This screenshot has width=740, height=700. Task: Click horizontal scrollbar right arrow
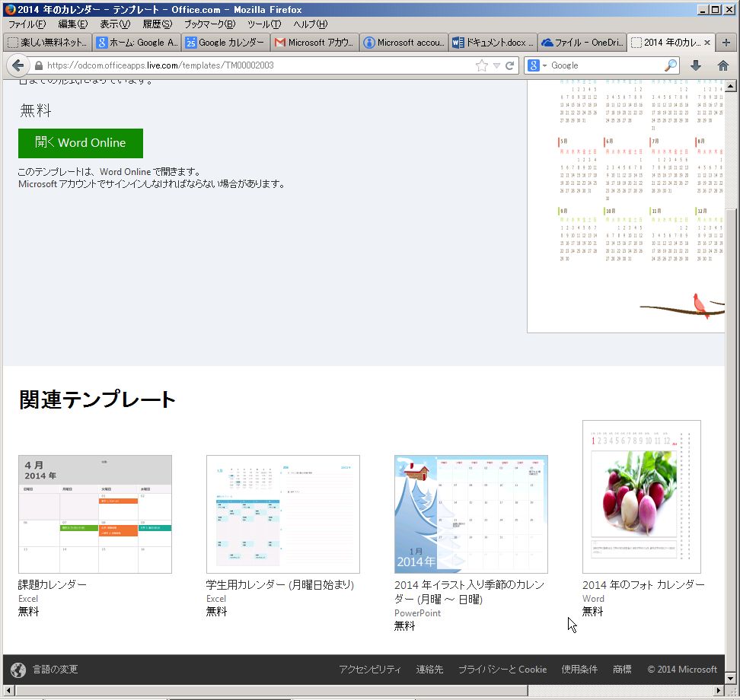pyautogui.click(x=719, y=690)
